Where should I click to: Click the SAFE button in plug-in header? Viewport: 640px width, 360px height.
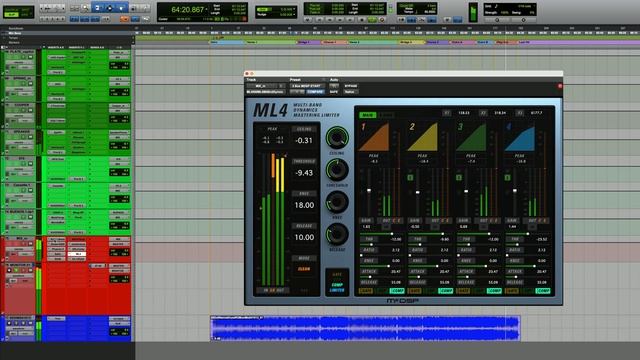[334, 92]
